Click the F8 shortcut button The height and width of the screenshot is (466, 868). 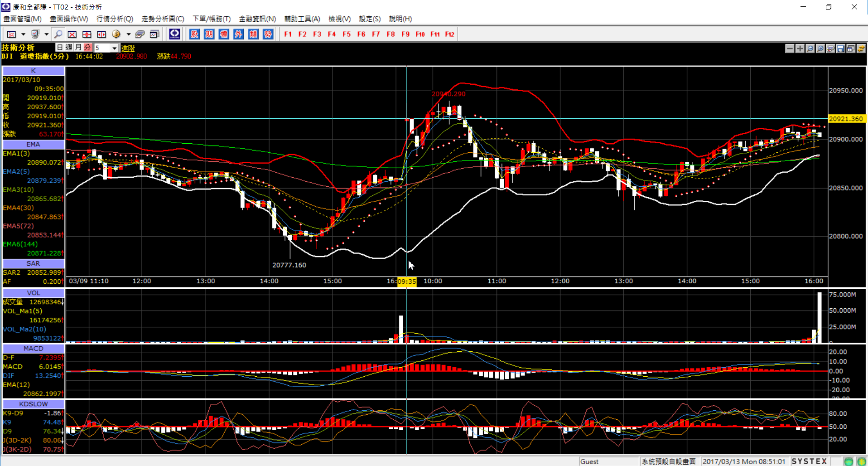(391, 34)
